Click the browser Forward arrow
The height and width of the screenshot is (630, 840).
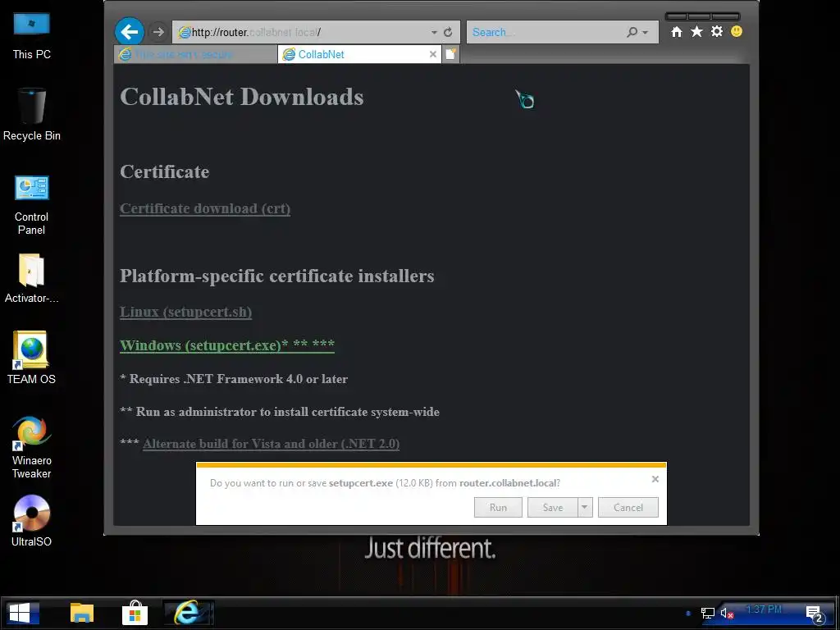click(x=158, y=32)
